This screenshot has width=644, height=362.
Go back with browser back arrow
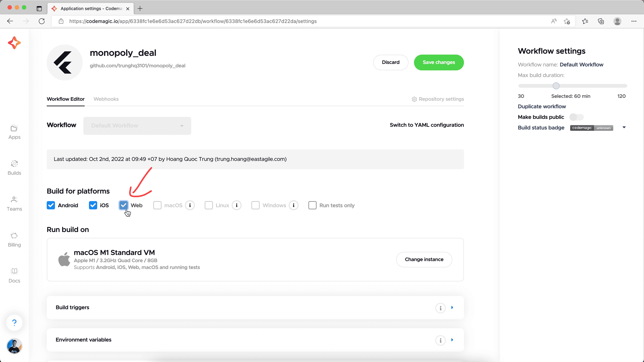click(x=10, y=21)
